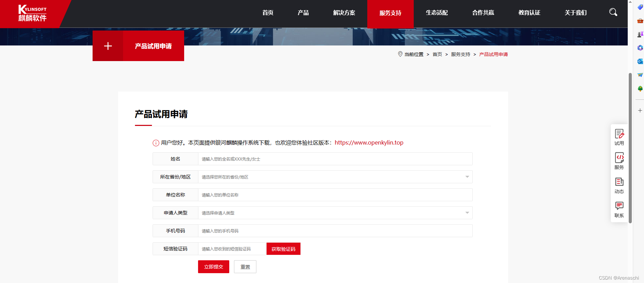Open the 动态 floating sidebar icon
Screen dimensions: 644x283
tap(619, 186)
